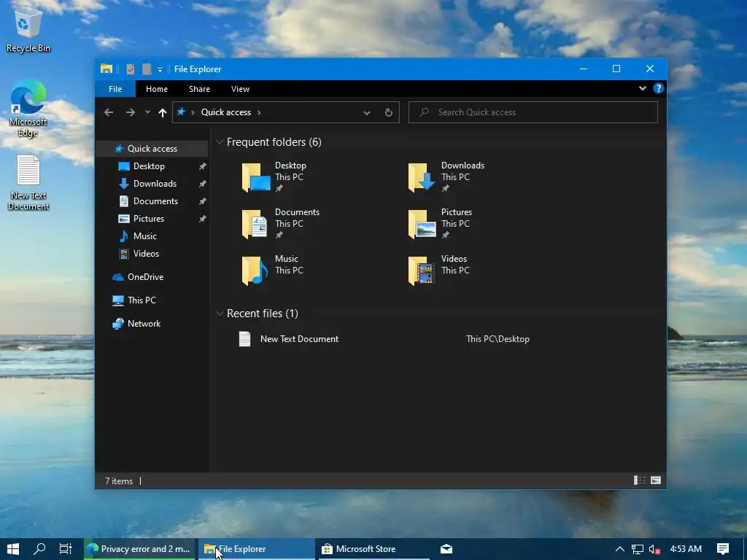747x560 pixels.
Task: Select the Pictures frequent folder icon
Action: [422, 224]
